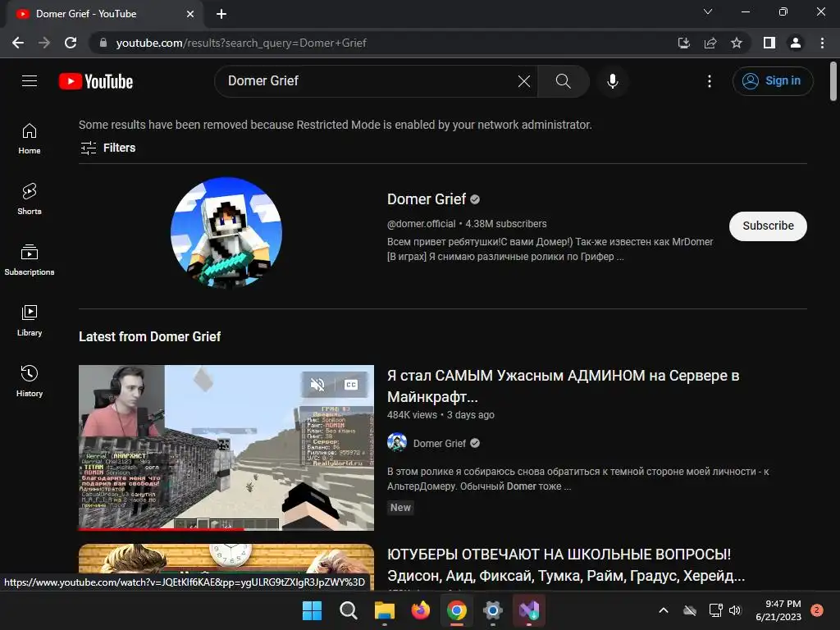
Task: Go to Home in the sidebar
Action: 30,138
